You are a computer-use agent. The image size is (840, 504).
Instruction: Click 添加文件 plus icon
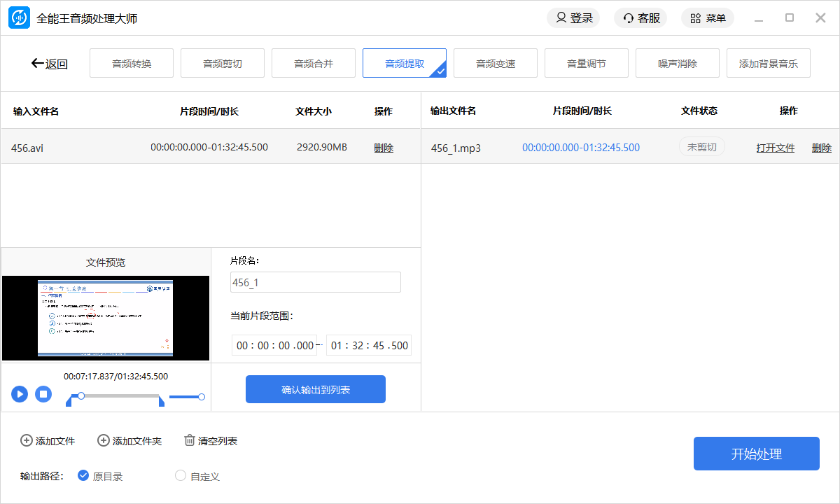point(27,440)
